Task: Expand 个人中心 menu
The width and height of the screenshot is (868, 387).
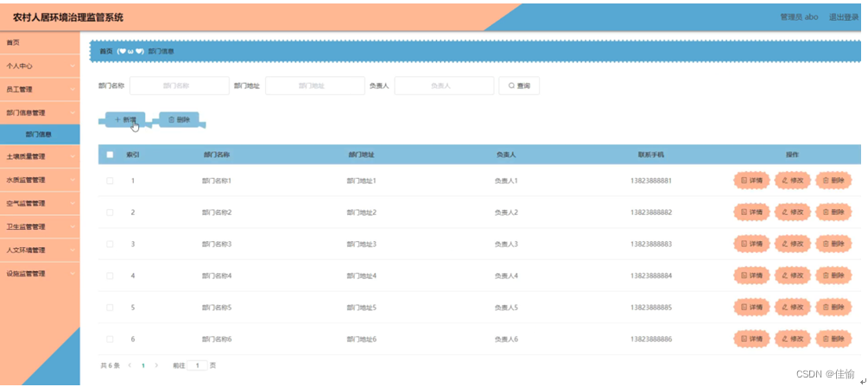Action: pyautogui.click(x=40, y=66)
